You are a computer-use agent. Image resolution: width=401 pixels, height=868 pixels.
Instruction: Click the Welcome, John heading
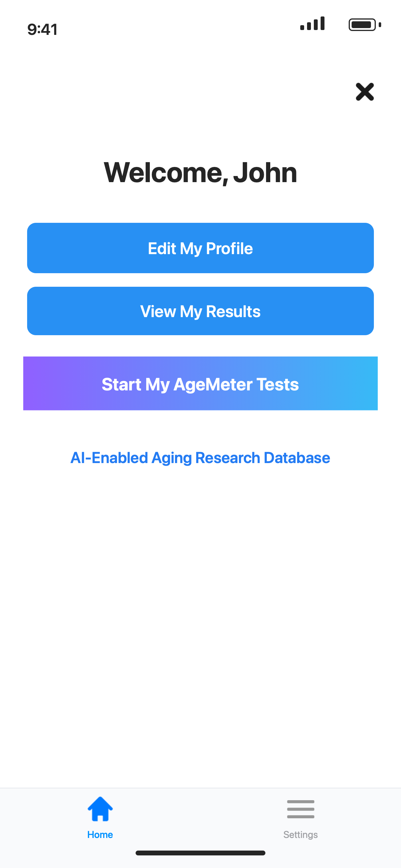point(200,172)
